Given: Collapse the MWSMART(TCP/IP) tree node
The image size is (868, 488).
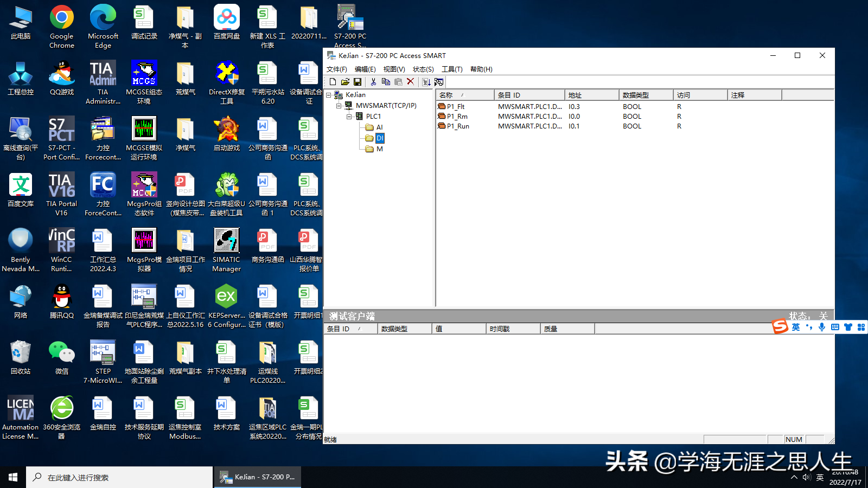Looking at the screenshot, I should 339,106.
